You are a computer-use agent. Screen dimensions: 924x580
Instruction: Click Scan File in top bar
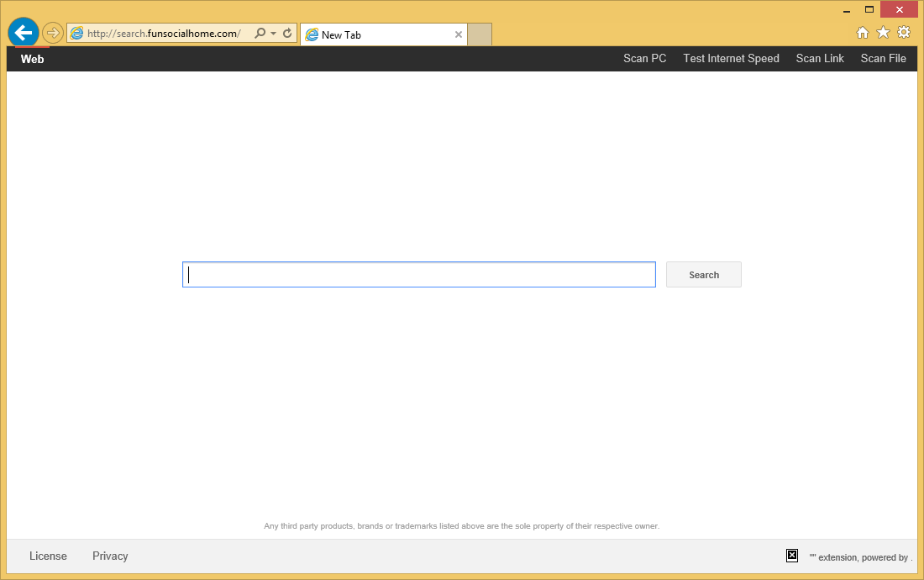(883, 59)
